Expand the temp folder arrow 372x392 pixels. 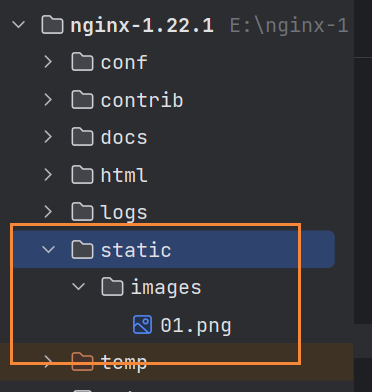[x=48, y=362]
